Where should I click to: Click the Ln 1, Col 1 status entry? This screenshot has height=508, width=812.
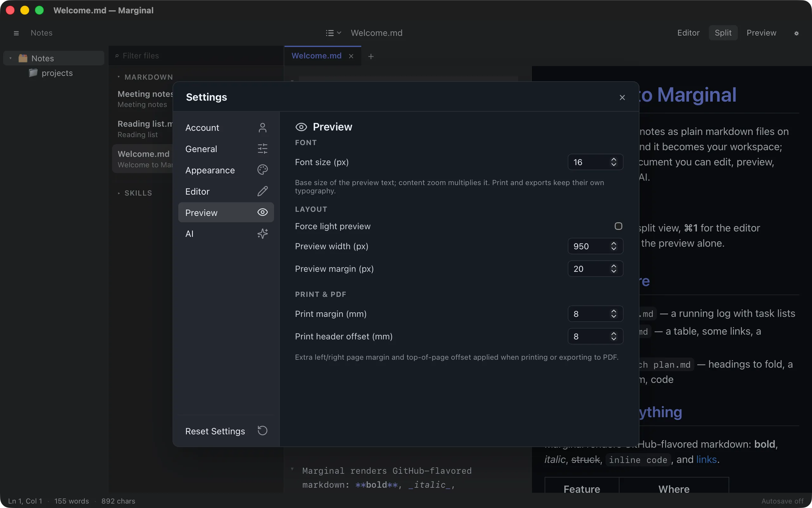tap(25, 501)
